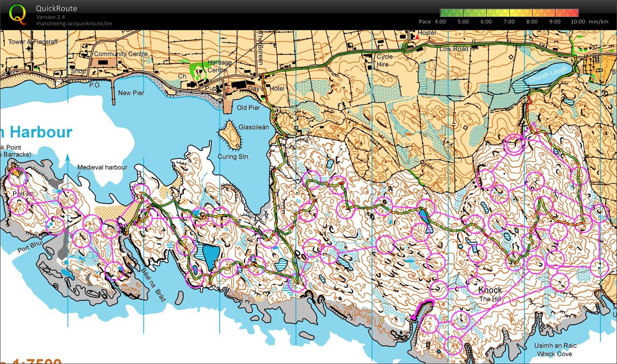
Task: Click the 'Community Centre' map label
Action: tap(121, 54)
